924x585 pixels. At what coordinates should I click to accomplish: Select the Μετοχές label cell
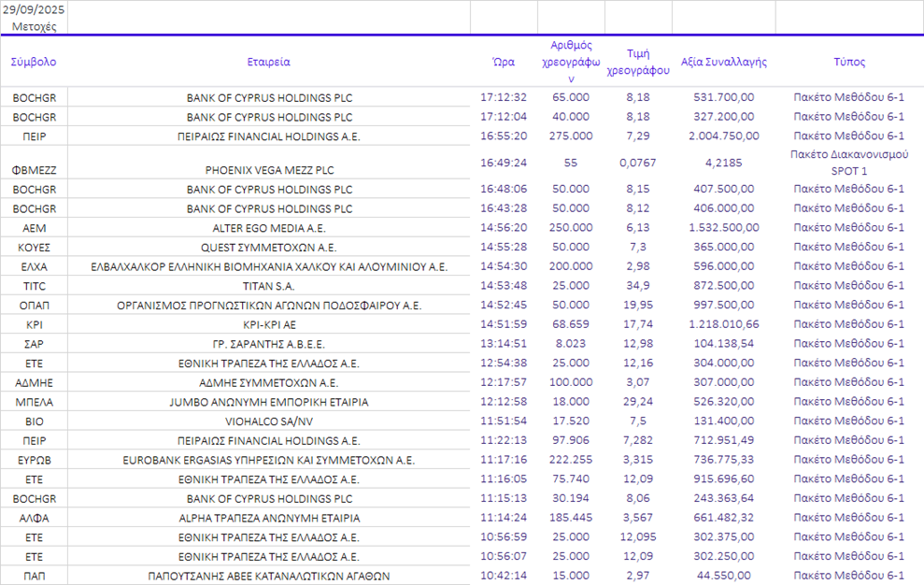(x=34, y=26)
